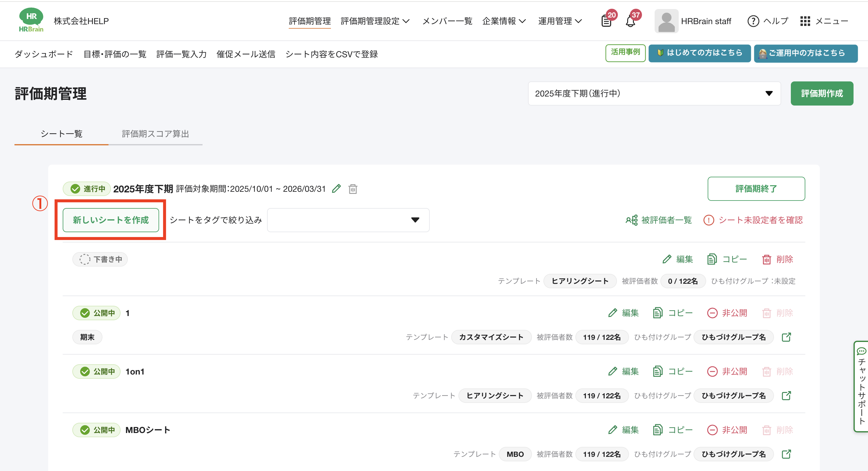868x471 pixels.
Task: Open the notification bell icon
Action: click(x=630, y=21)
